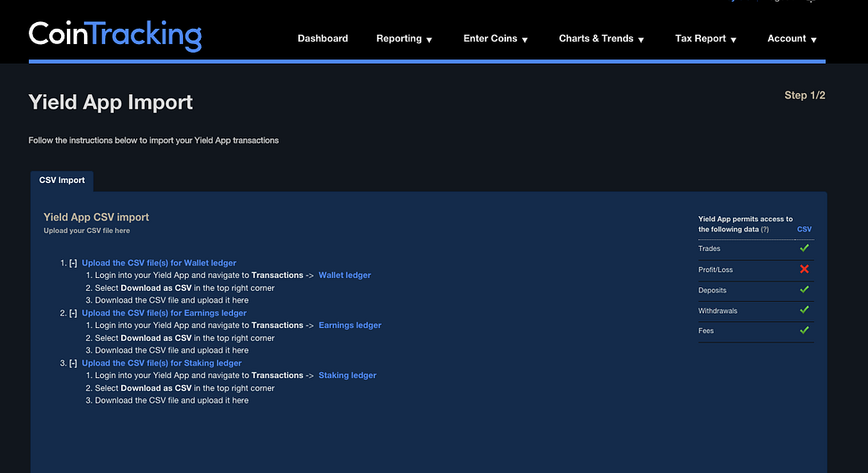Click the green checkmark for Deposits

[x=804, y=290]
